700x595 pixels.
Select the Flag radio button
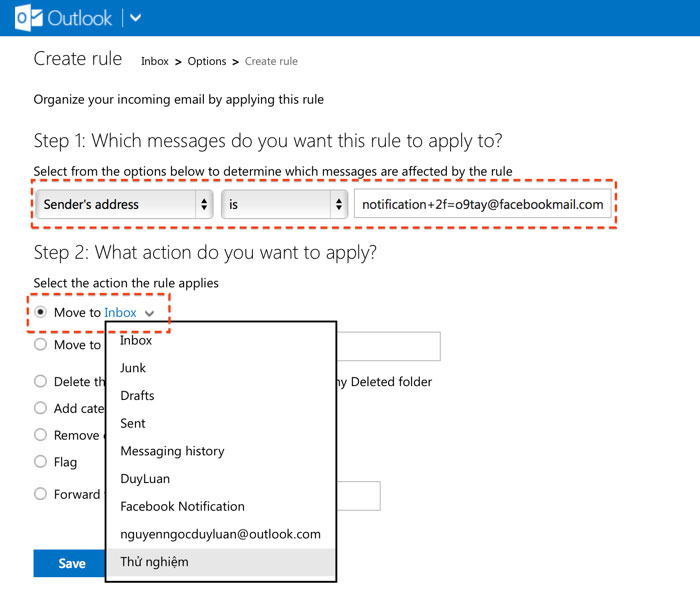click(40, 462)
